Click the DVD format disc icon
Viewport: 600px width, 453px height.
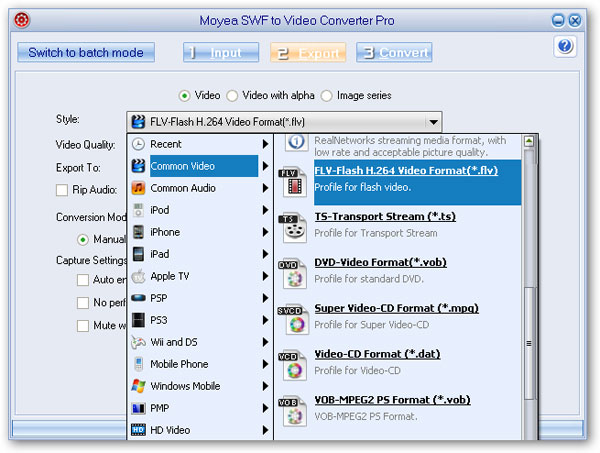pos(293,274)
